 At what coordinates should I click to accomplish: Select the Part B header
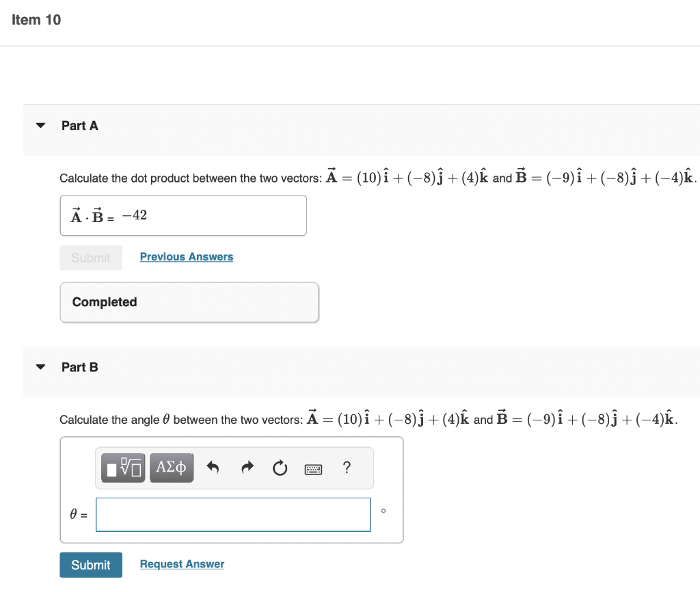(80, 367)
